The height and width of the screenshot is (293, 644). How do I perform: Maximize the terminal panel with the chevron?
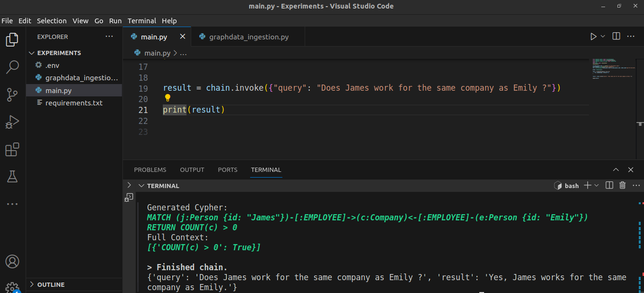click(616, 170)
